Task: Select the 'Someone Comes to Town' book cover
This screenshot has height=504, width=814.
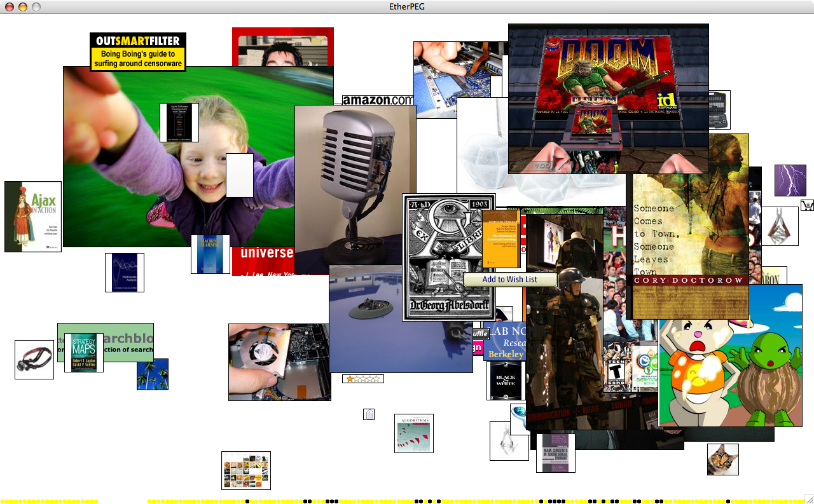Action: tap(687, 226)
